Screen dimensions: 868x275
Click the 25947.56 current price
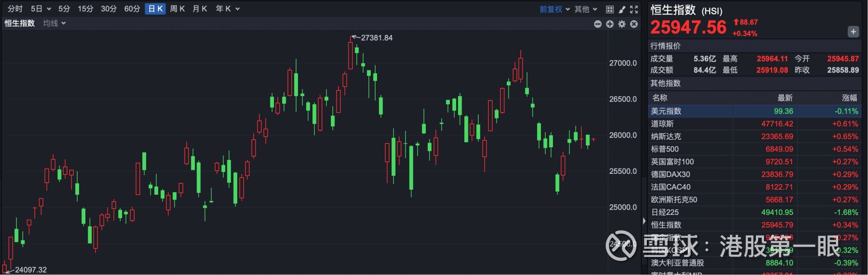coord(688,28)
